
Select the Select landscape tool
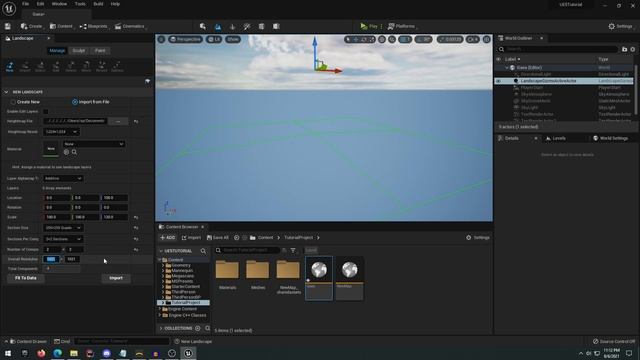[40, 66]
